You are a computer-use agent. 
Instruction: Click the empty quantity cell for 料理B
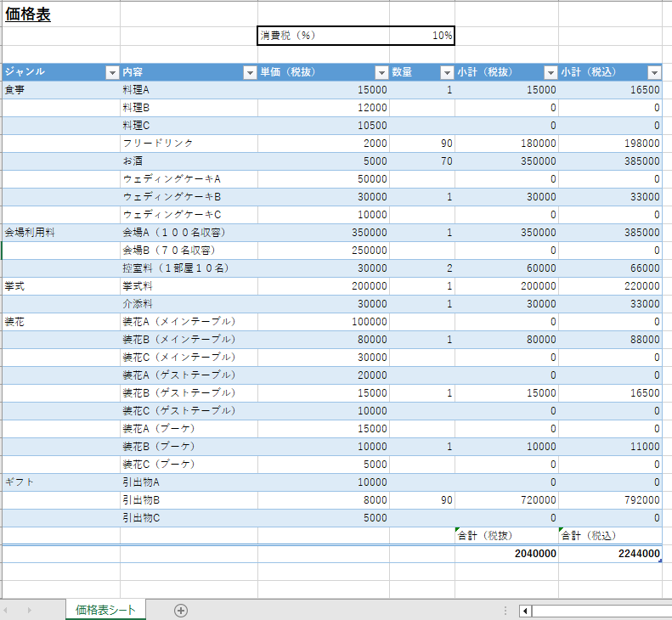422,108
